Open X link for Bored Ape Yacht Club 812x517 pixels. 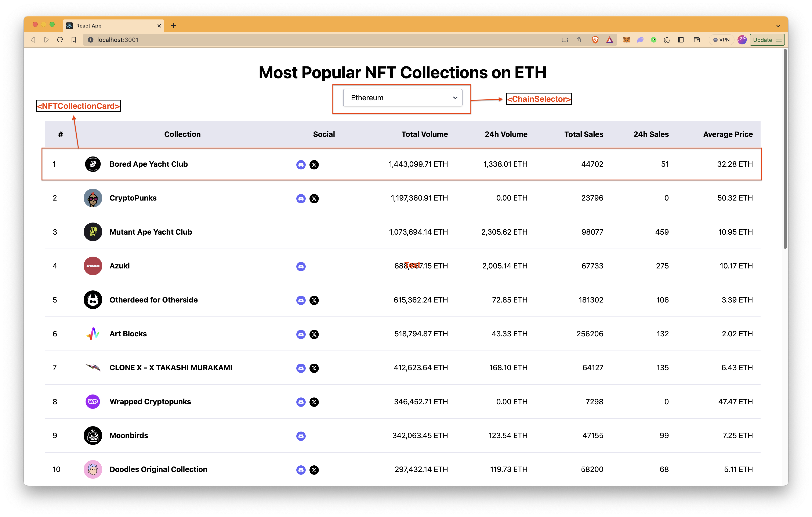[x=314, y=164]
